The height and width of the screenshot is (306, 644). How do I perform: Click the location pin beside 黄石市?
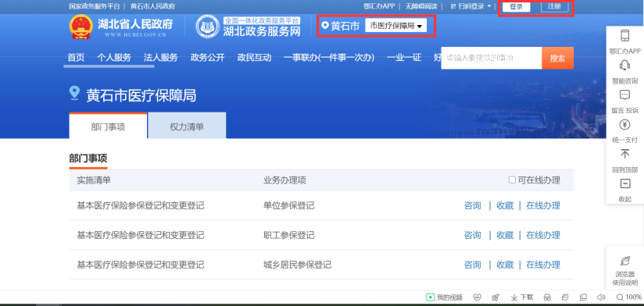(325, 26)
